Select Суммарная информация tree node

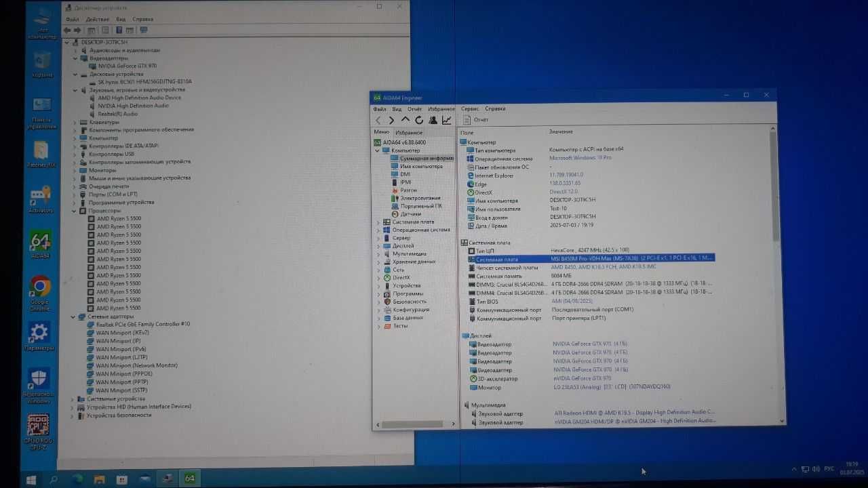426,158
